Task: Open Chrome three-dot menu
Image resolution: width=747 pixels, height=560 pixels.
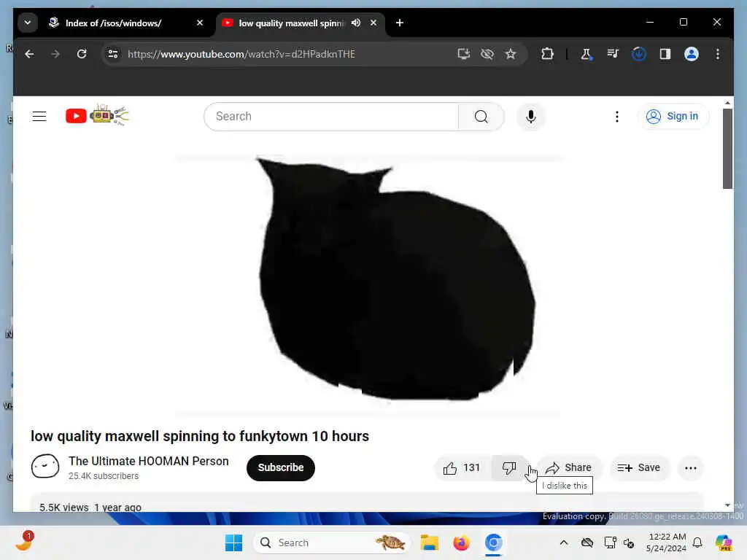Action: click(x=718, y=54)
